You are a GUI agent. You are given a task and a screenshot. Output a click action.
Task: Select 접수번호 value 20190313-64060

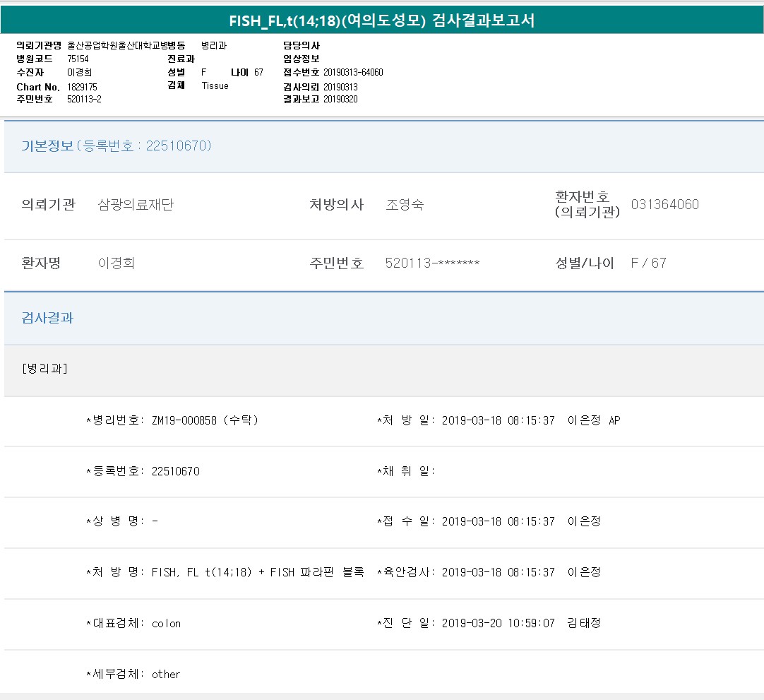click(x=353, y=72)
